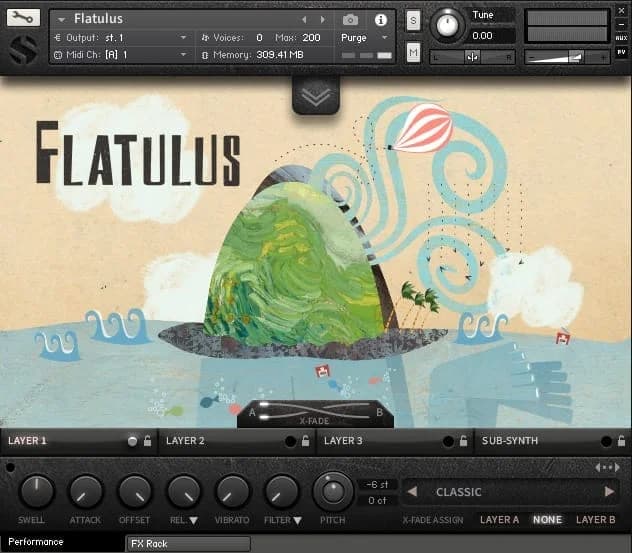
Task: Open the REL. dropdown triangle
Action: pos(193,520)
